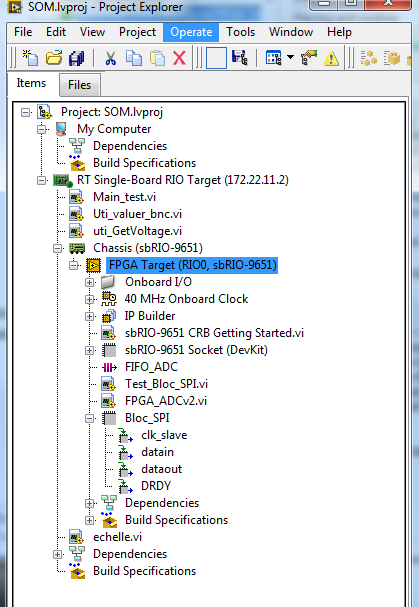This screenshot has height=607, width=419.
Task: Expand Dependencies under FPGA Target
Action: [89, 503]
